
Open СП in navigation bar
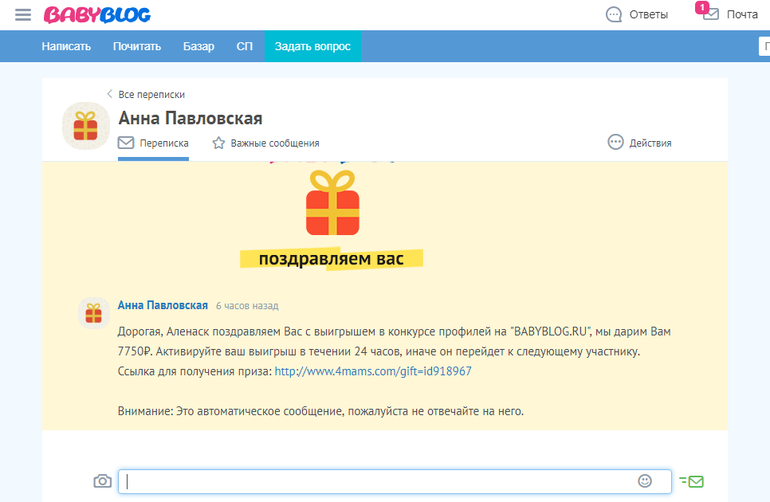point(244,46)
